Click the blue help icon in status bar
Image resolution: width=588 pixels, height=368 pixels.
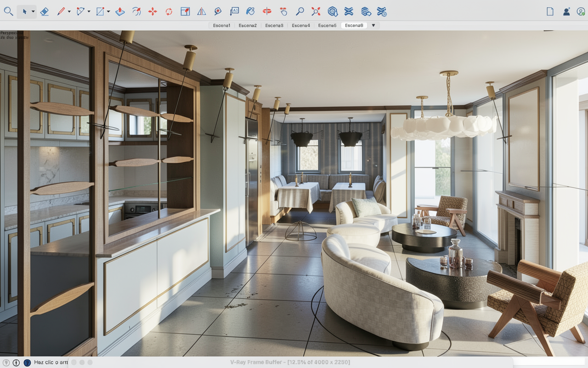(27, 362)
